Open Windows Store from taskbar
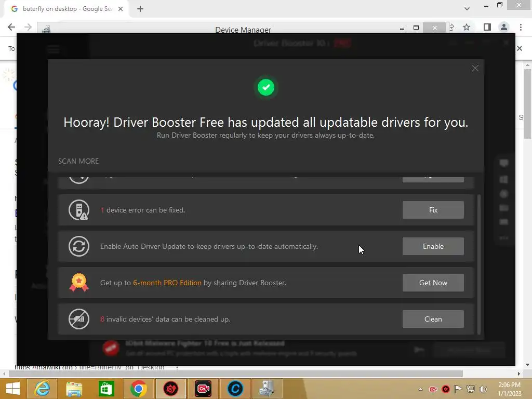 coord(106,389)
